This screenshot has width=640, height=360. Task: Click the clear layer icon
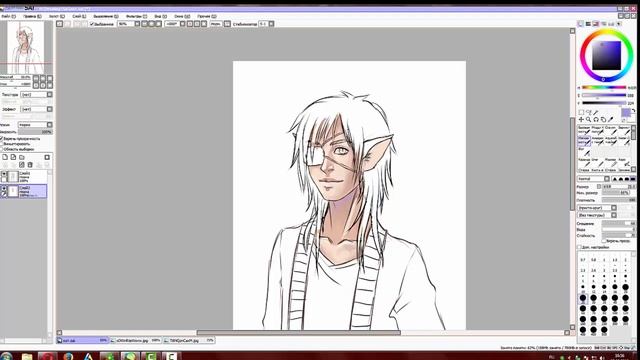pyautogui.click(x=22, y=165)
